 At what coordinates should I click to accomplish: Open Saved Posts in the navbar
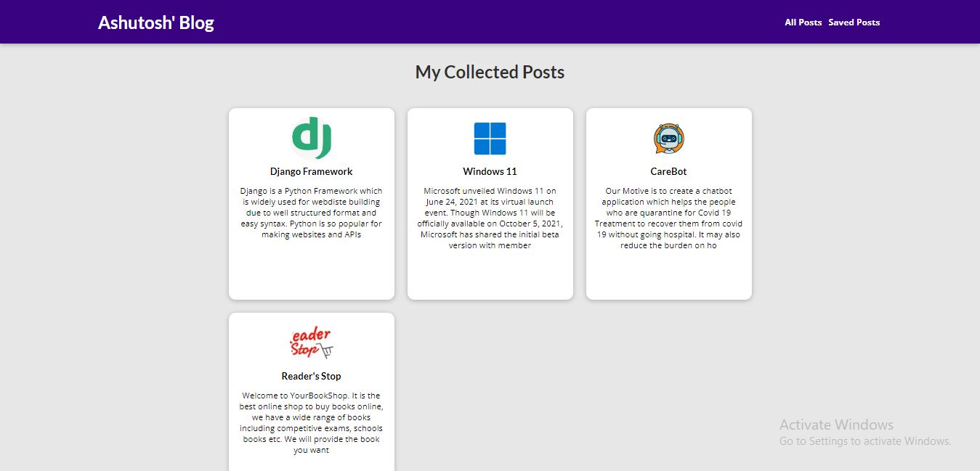[x=854, y=22]
